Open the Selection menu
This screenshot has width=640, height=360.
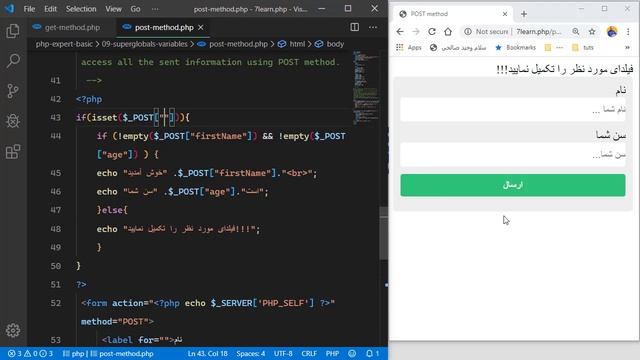tap(81, 9)
